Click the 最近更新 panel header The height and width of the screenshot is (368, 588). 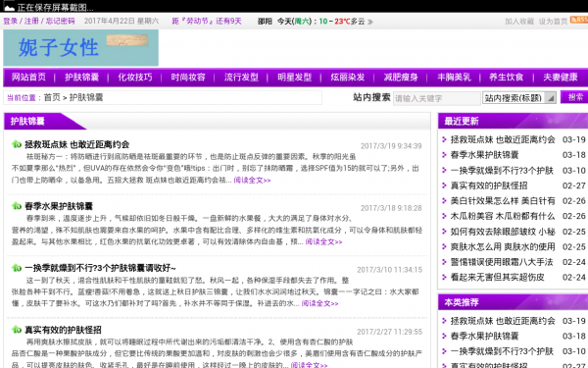click(x=513, y=121)
